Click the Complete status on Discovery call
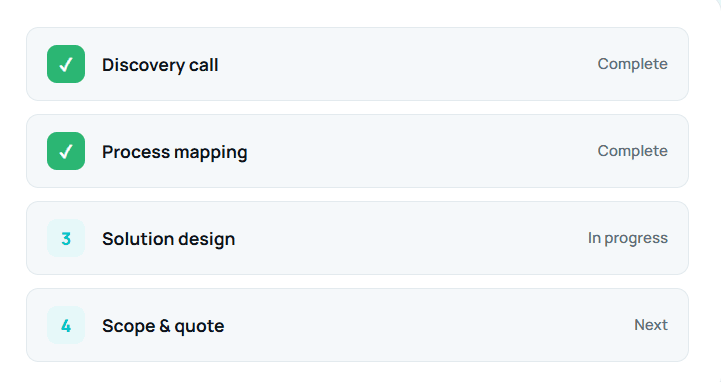The width and height of the screenshot is (721, 382). click(x=632, y=64)
